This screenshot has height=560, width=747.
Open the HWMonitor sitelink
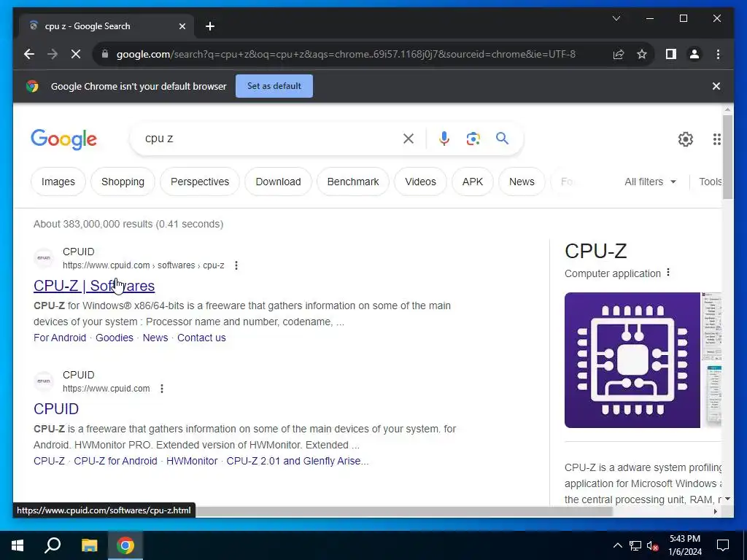192,461
